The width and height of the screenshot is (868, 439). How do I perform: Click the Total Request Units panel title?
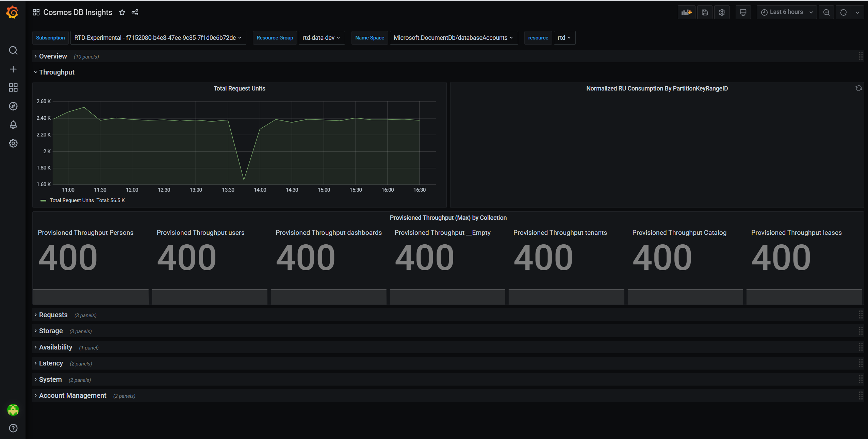(239, 88)
